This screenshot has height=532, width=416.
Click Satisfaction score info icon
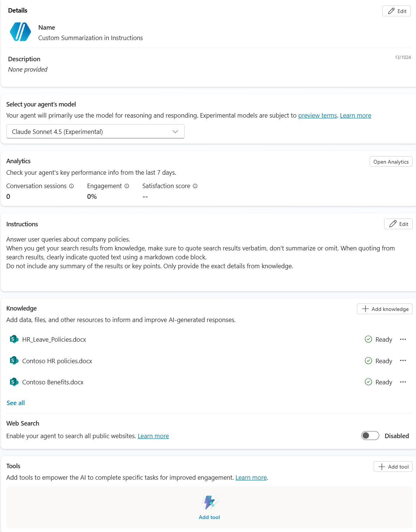(x=195, y=186)
